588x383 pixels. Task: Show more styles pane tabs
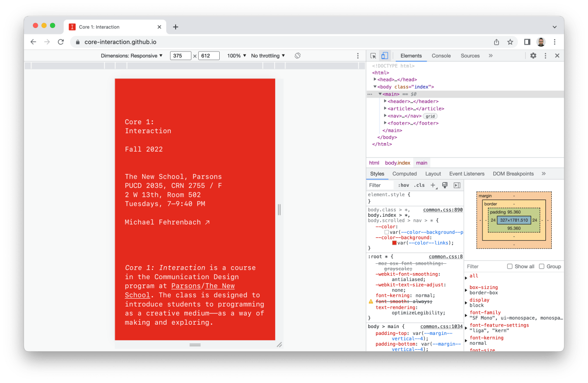click(544, 174)
